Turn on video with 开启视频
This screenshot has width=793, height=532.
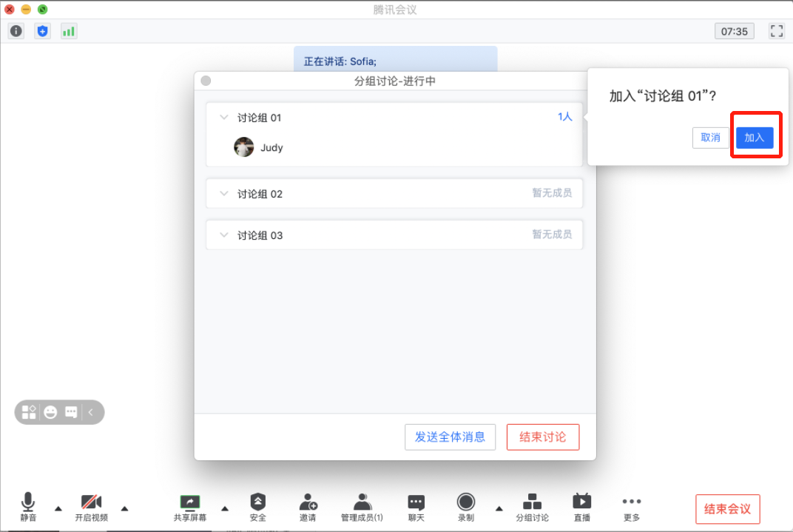pyautogui.click(x=92, y=508)
